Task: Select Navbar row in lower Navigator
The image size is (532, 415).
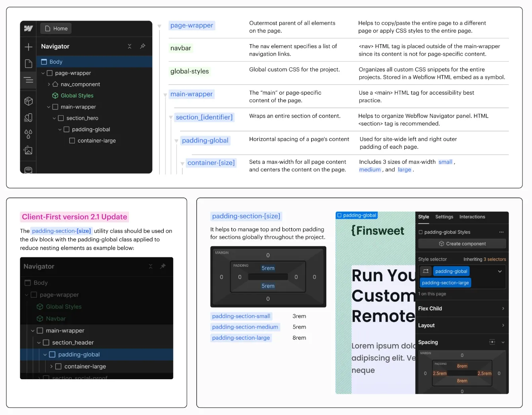Action: [97, 319]
